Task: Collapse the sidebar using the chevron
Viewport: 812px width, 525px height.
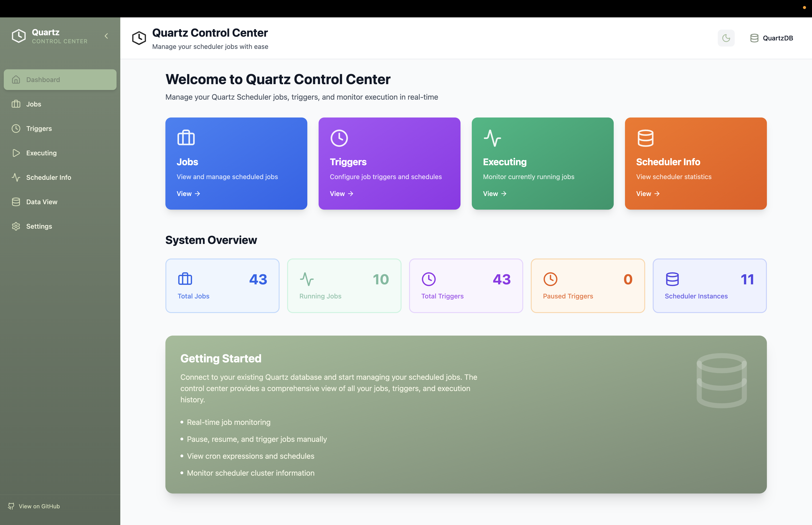Action: point(106,36)
